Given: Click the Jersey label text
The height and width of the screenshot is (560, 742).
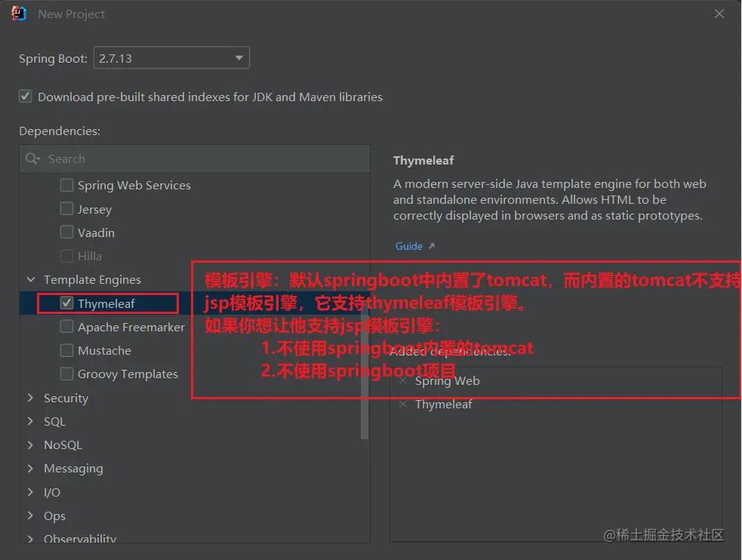Looking at the screenshot, I should pos(94,210).
